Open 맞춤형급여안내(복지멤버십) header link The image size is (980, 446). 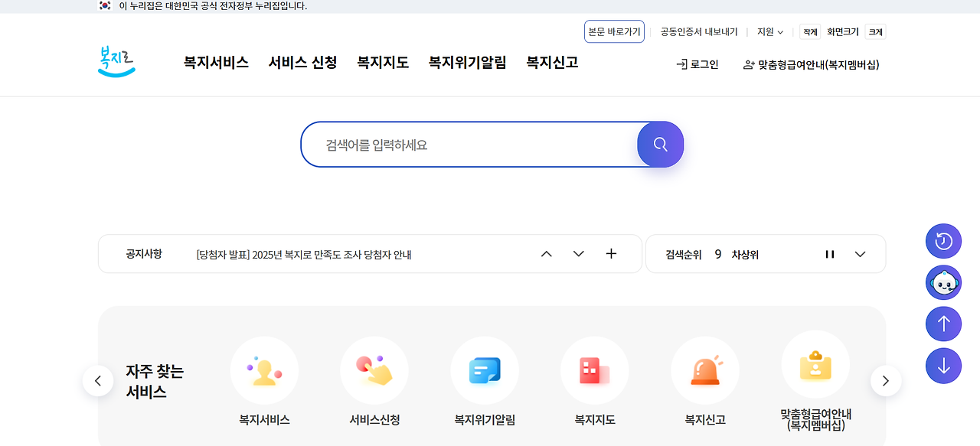click(x=812, y=65)
